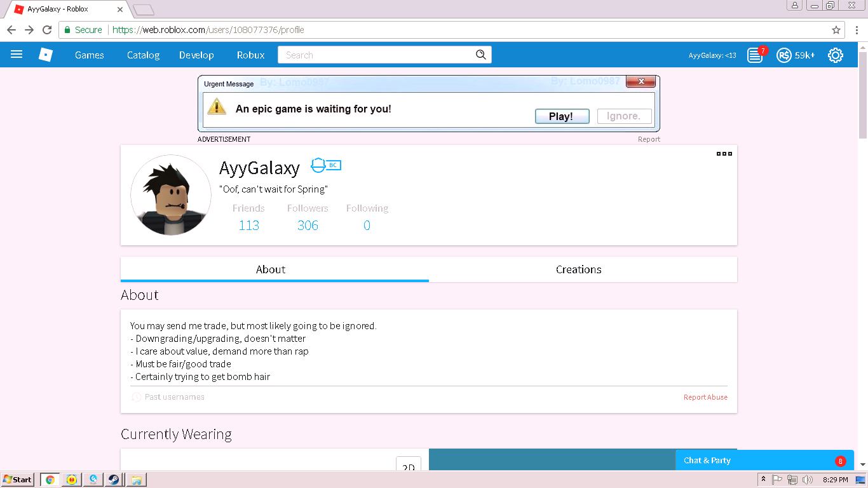
Task: View the 306 followers list
Action: [308, 225]
